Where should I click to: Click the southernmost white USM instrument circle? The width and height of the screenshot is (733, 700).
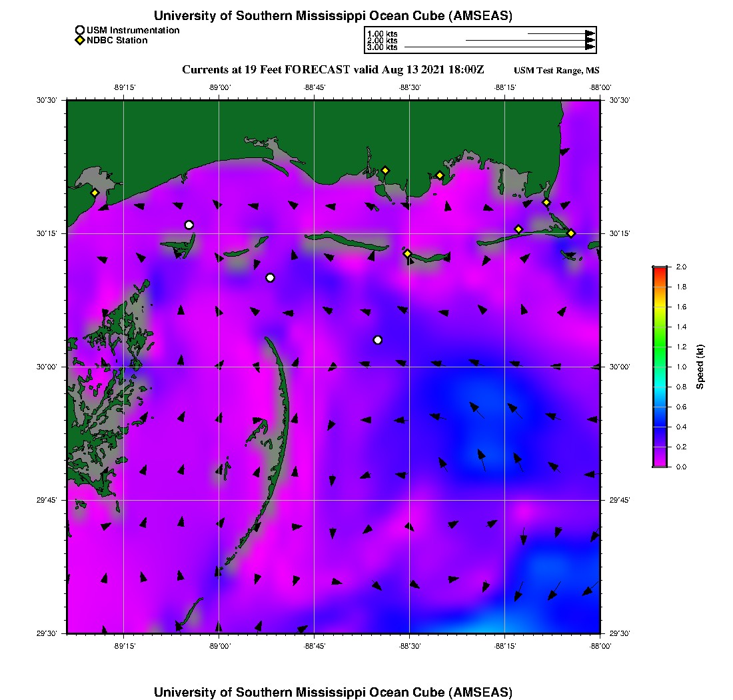point(378,340)
